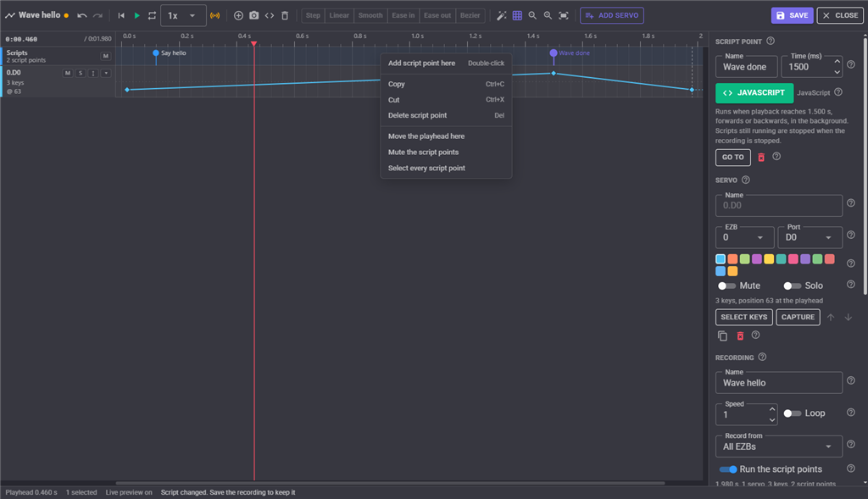Toggle the snap grid icon

click(x=517, y=15)
